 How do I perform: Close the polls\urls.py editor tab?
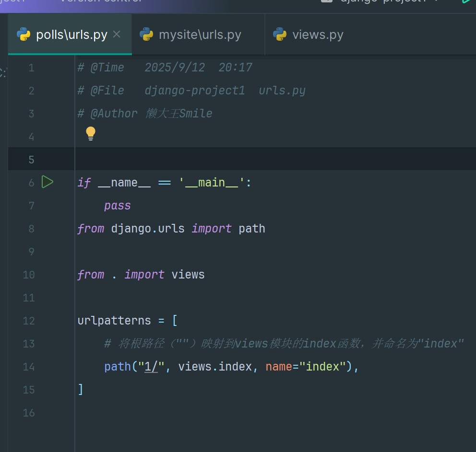(x=117, y=35)
